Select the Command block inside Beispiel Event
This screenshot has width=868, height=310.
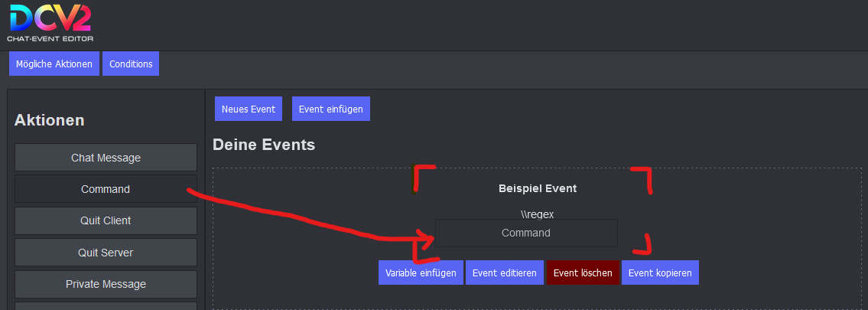click(x=526, y=233)
